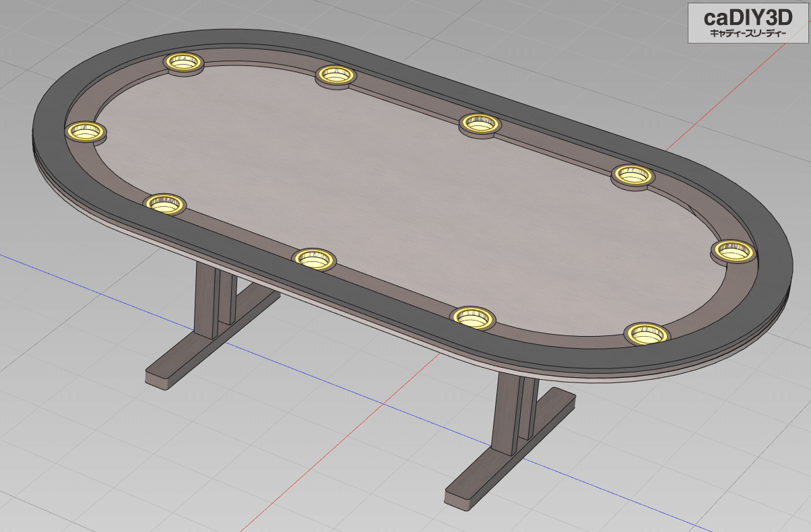
Task: Click the caDIY3D logo watermark
Action: click(748, 23)
